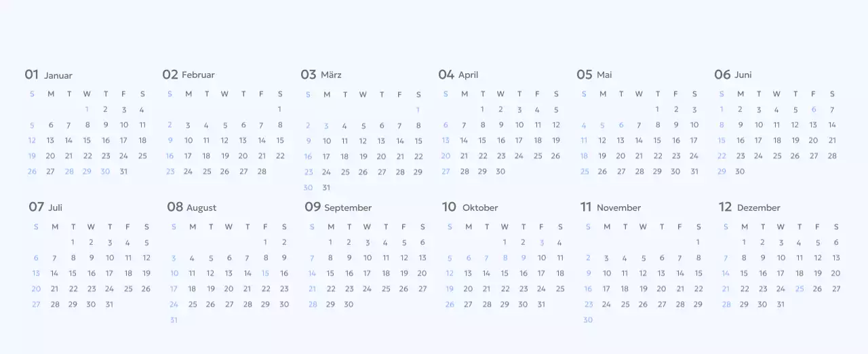Select day 4 in Juli
Image resolution: width=868 pixels, height=354 pixels.
click(x=127, y=242)
